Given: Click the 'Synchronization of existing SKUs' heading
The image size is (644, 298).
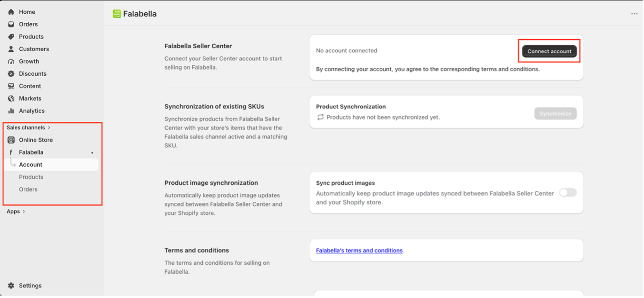Looking at the screenshot, I should [x=214, y=107].
